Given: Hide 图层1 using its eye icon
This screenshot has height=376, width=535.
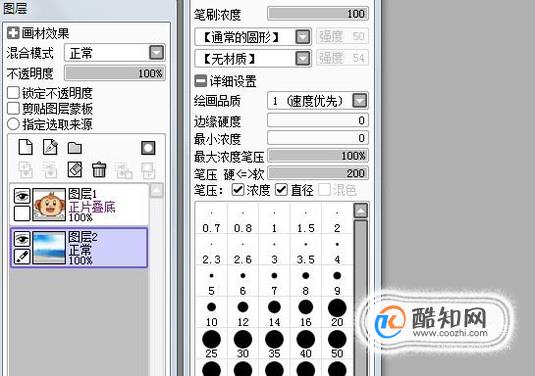Looking at the screenshot, I should [22, 196].
